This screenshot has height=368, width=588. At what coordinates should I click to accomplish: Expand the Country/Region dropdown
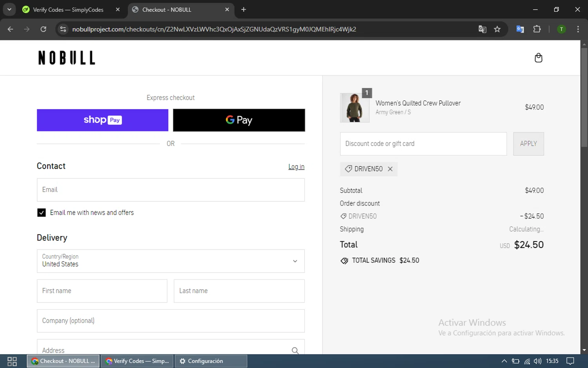click(171, 261)
